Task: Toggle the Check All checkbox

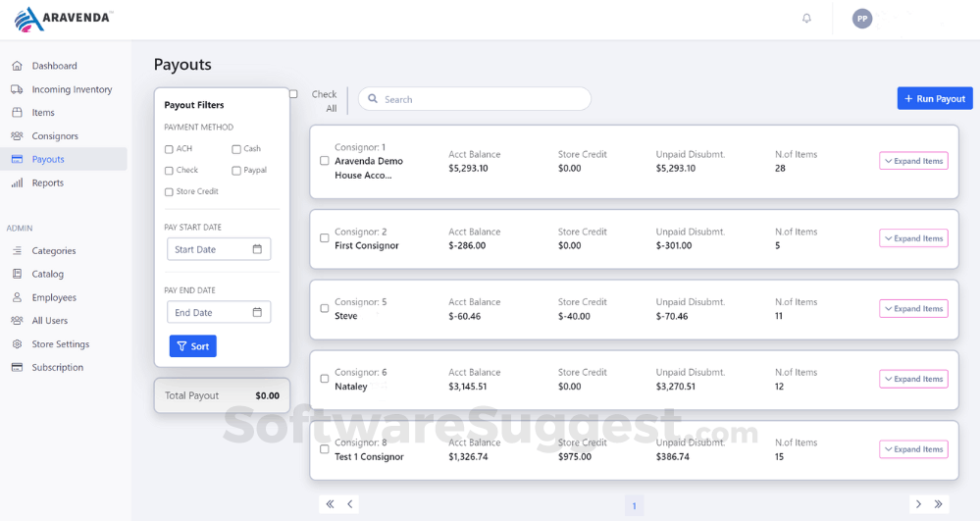Action: 293,94
